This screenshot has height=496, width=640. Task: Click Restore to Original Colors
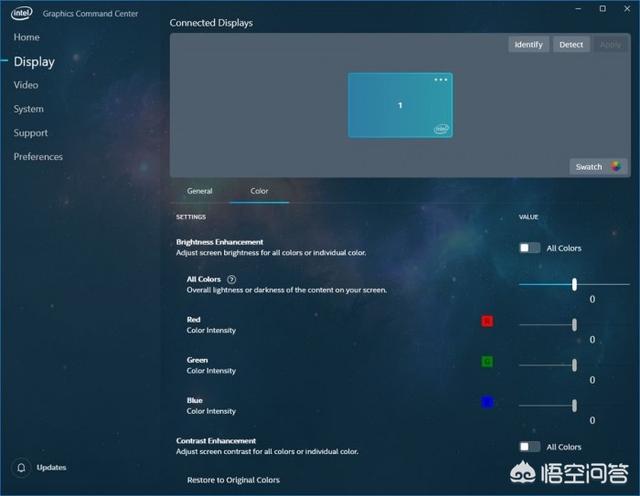[x=233, y=480]
